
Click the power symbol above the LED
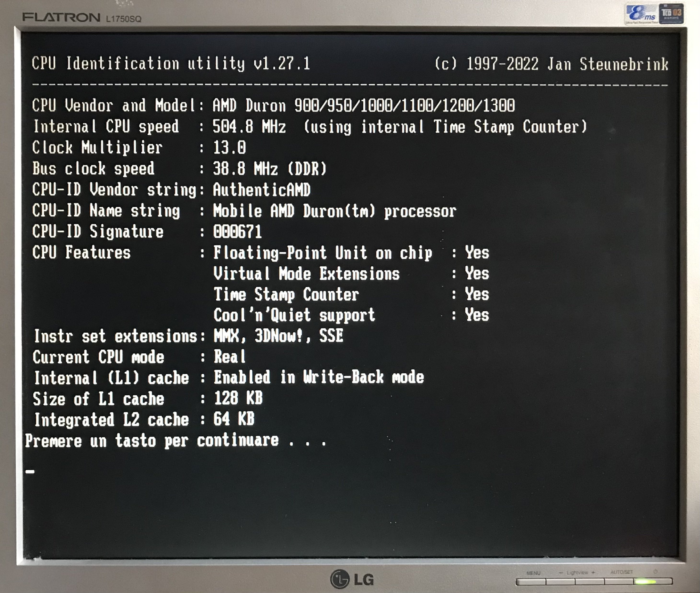pos(655,571)
